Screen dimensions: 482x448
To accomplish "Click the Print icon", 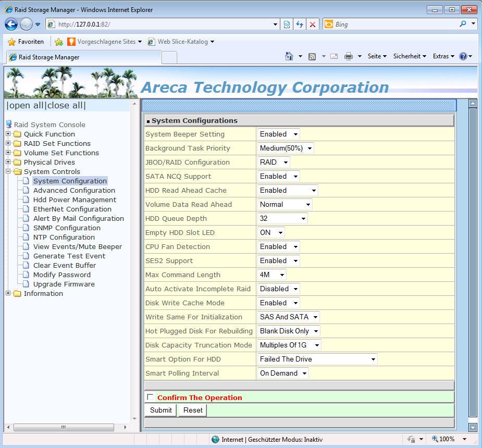I will pos(349,56).
